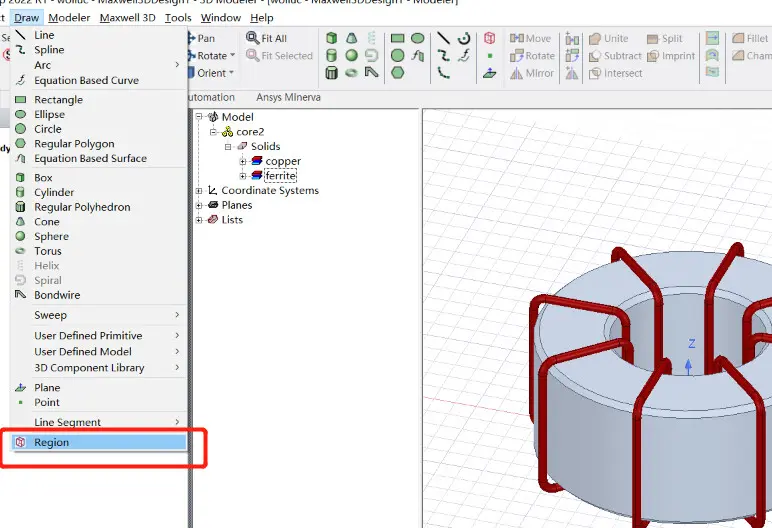772x528 pixels.
Task: Click the Draw ellipse toolbar icon
Action: (x=418, y=38)
